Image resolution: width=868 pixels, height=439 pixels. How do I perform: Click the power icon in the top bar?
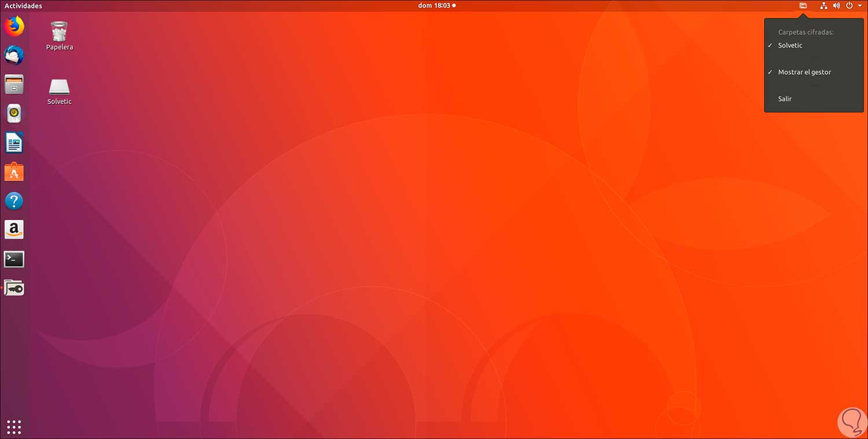[849, 6]
